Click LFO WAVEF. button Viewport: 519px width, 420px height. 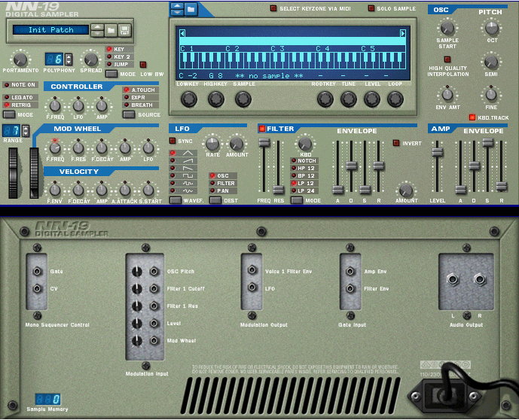(x=176, y=200)
